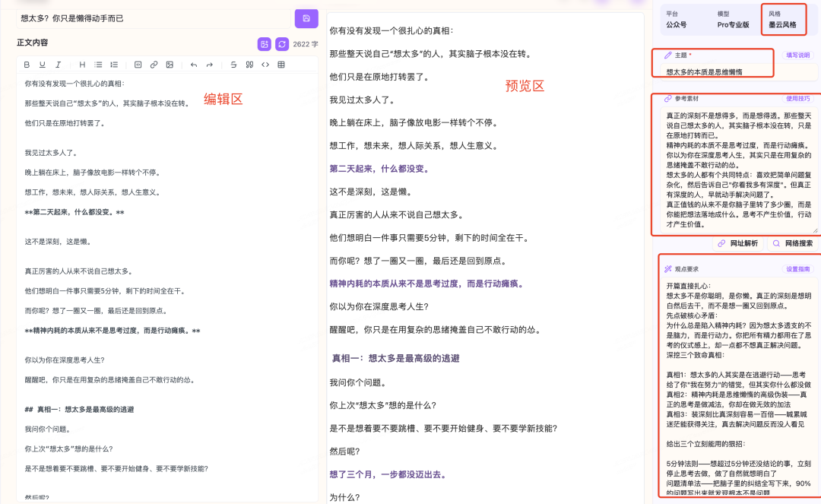Apply italic formatting in editor toolbar
Screen dimensions: 821x504
tap(58, 65)
